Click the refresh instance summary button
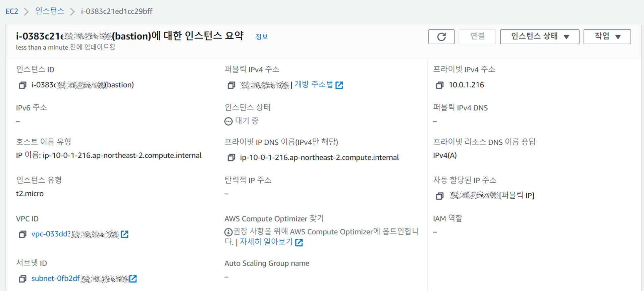 click(441, 37)
